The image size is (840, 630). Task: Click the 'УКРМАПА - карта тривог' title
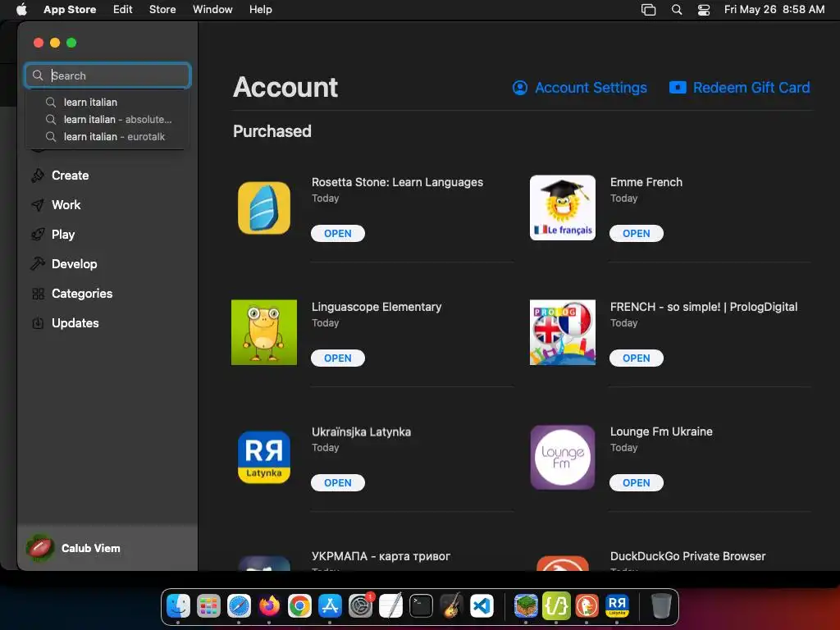pyautogui.click(x=381, y=556)
